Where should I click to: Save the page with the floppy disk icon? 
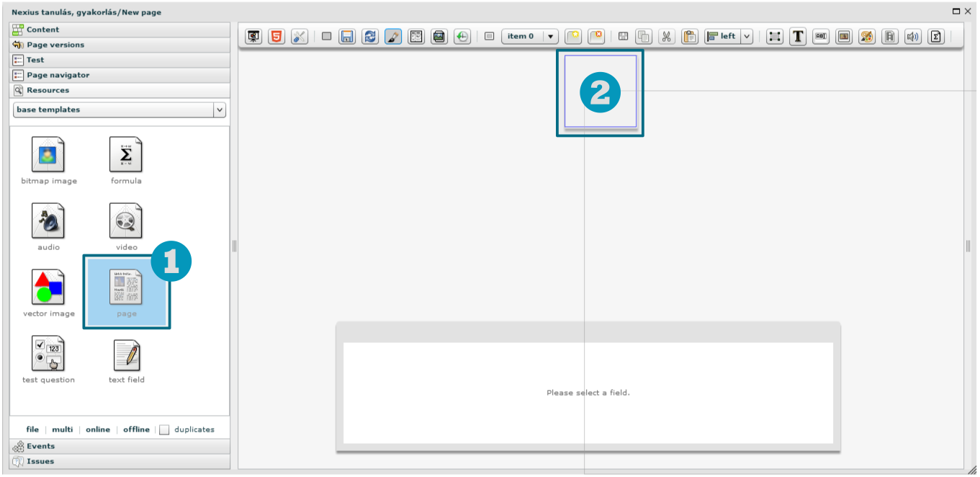point(347,36)
